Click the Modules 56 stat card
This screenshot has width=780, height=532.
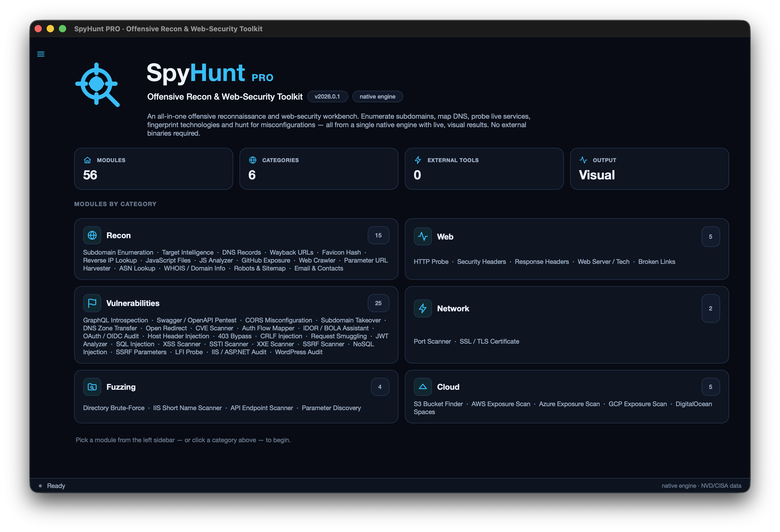click(153, 169)
